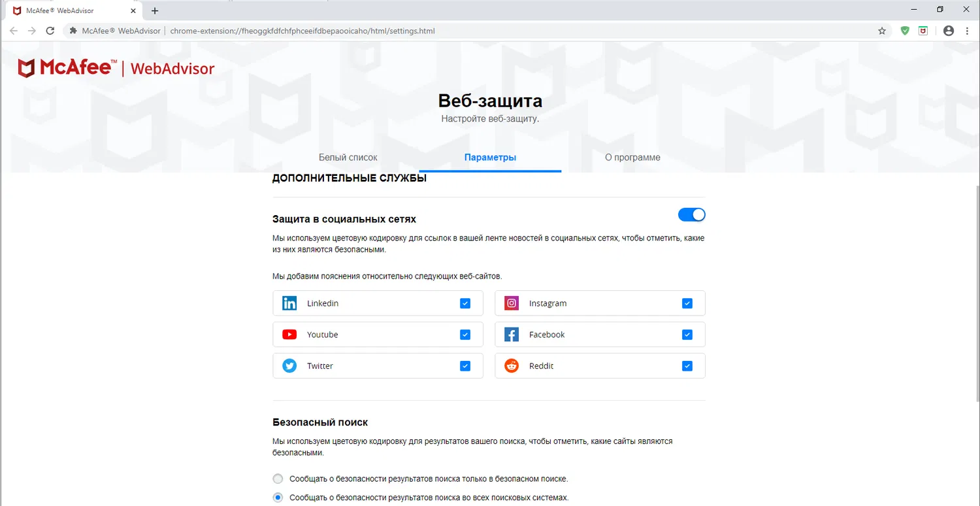
Task: Click the YouTube logo icon
Action: [289, 335]
